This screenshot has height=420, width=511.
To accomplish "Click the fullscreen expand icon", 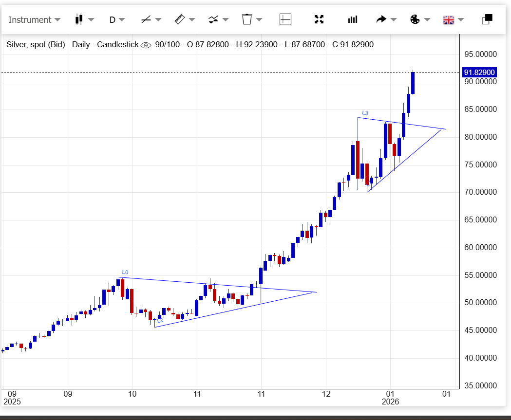I will (x=319, y=19).
